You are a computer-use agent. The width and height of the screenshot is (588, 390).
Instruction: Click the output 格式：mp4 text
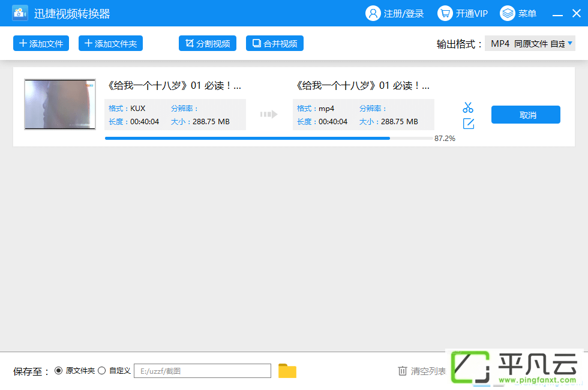316,109
